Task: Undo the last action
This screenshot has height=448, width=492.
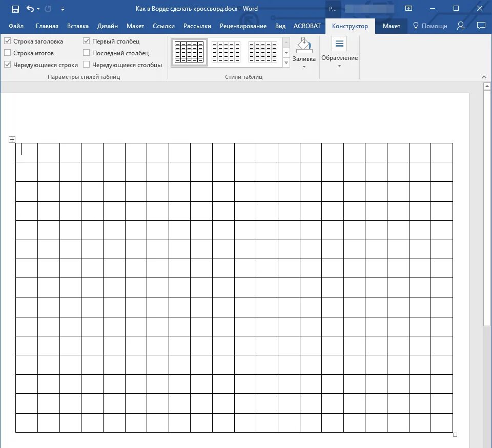Action: coord(30,9)
